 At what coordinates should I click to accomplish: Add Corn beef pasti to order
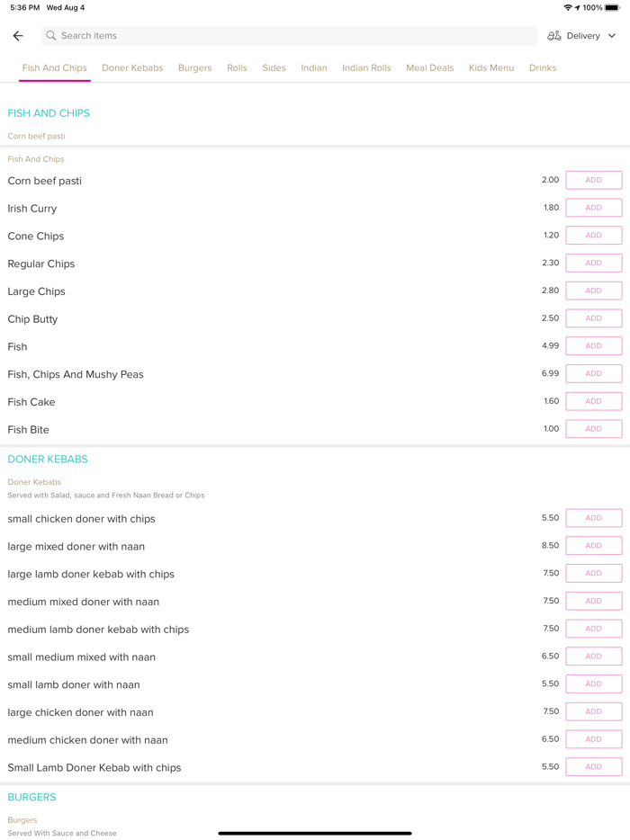click(x=593, y=180)
